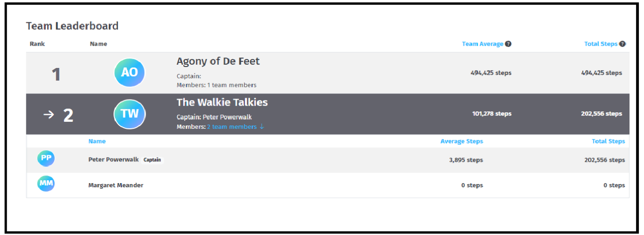
Task: Sort by Total Steps header
Action: click(601, 44)
